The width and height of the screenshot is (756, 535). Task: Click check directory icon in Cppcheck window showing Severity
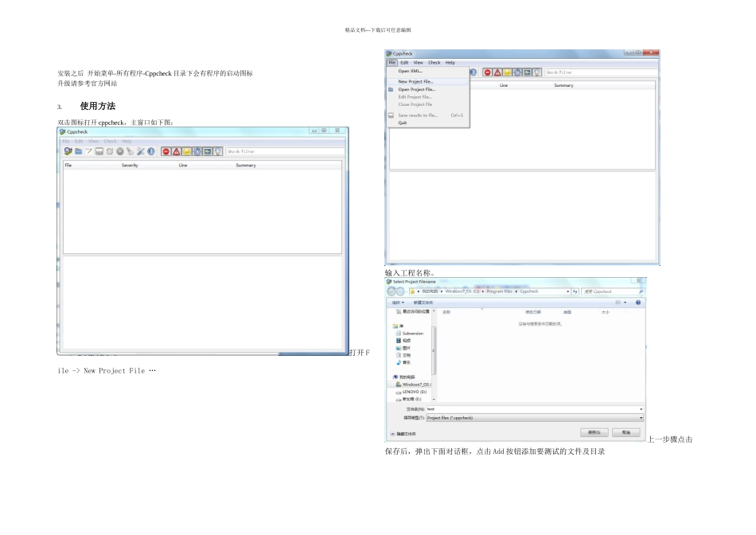pos(68,151)
